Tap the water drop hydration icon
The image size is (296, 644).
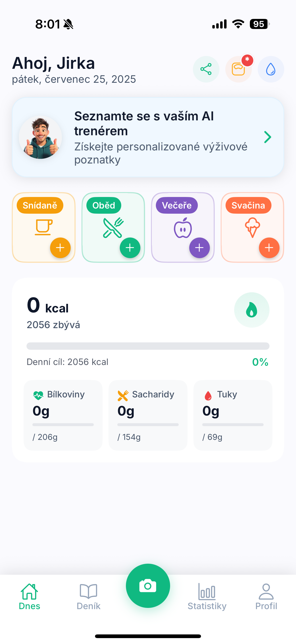click(x=271, y=69)
